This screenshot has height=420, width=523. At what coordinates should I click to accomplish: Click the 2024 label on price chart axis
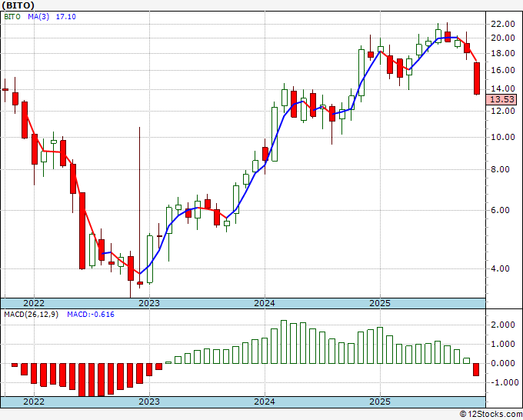click(265, 303)
